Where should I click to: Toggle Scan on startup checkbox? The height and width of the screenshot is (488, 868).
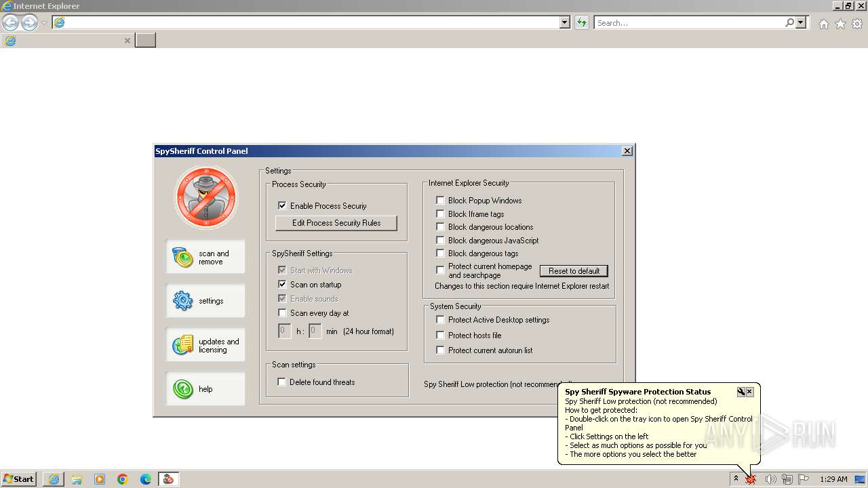[x=282, y=284]
